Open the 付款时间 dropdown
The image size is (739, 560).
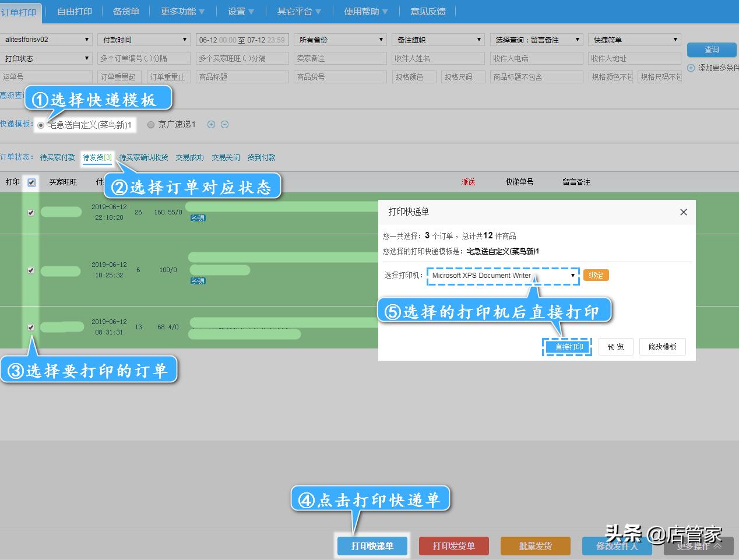point(143,39)
